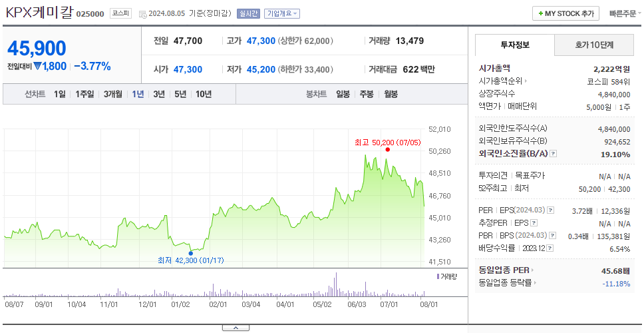Add stock via MY STOCK 추가 button

click(x=566, y=13)
